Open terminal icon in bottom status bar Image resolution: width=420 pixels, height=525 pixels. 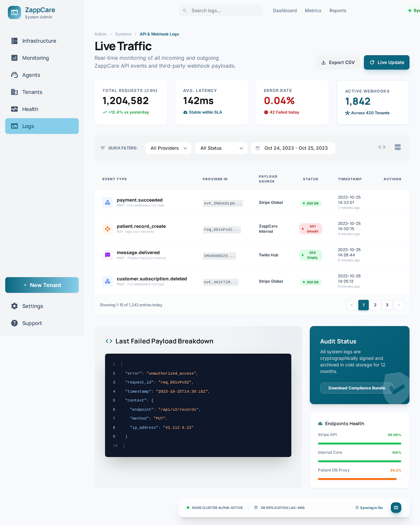396,508
